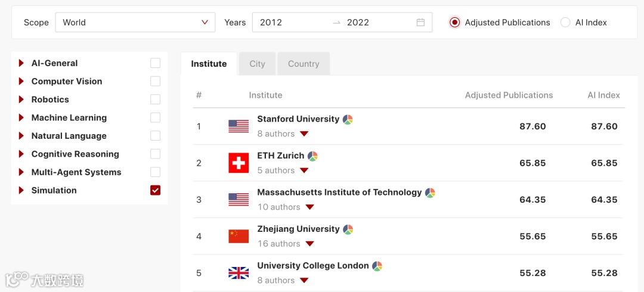
Task: Click pie chart icon beside Massachusetts Institute of Technology
Action: (430, 192)
